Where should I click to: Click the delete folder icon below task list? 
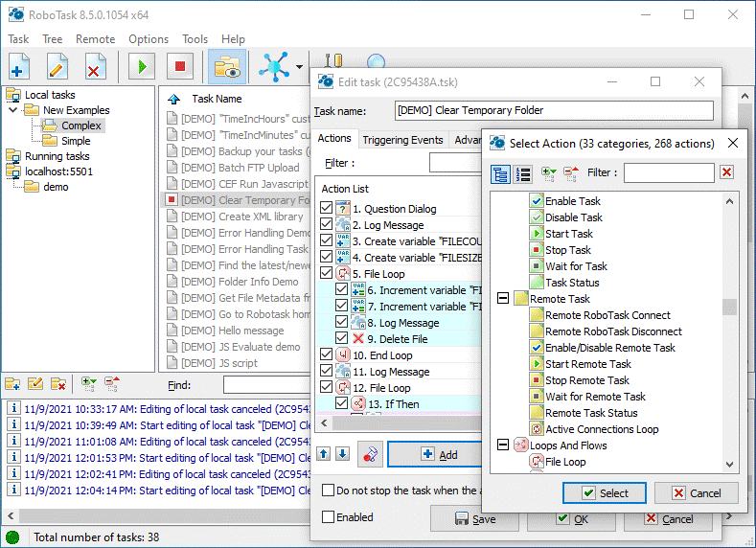(x=58, y=384)
